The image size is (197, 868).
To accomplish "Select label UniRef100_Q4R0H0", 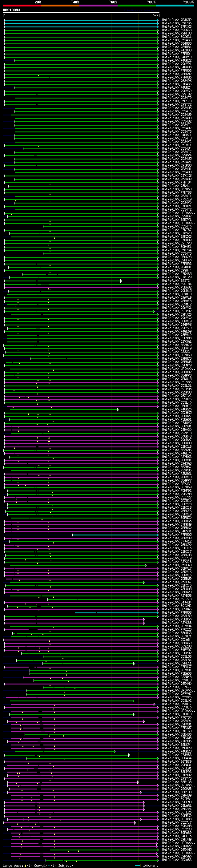I will coord(177,67).
